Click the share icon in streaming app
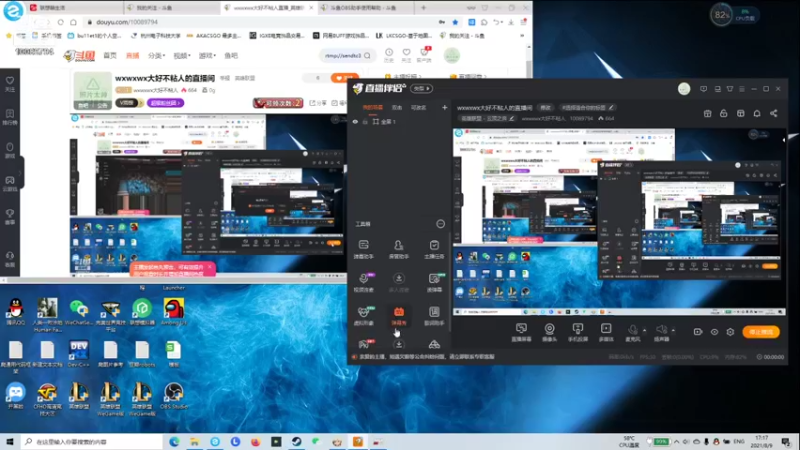800x450 pixels. click(x=773, y=113)
